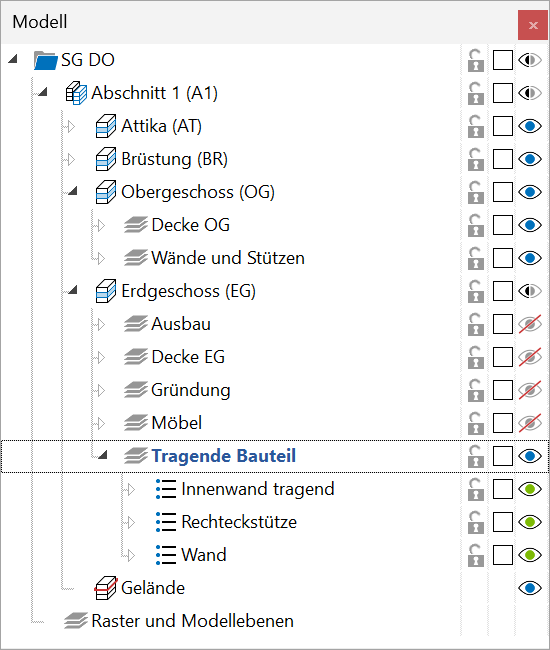
Task: Click the Gelände terrain icon
Action: point(106,588)
